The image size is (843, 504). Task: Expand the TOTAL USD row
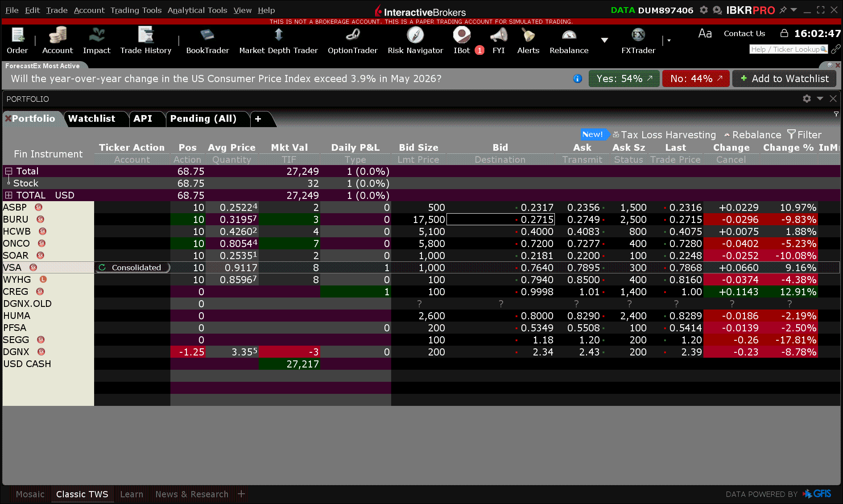point(8,195)
